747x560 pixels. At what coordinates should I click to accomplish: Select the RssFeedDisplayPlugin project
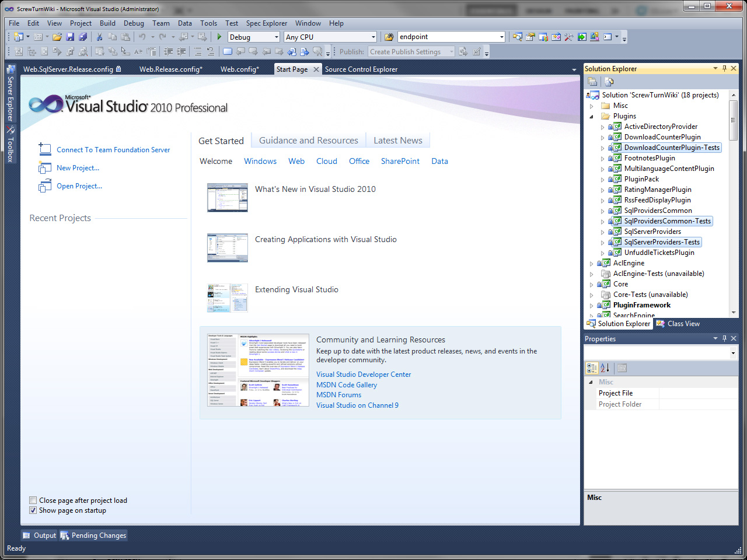[x=657, y=200]
